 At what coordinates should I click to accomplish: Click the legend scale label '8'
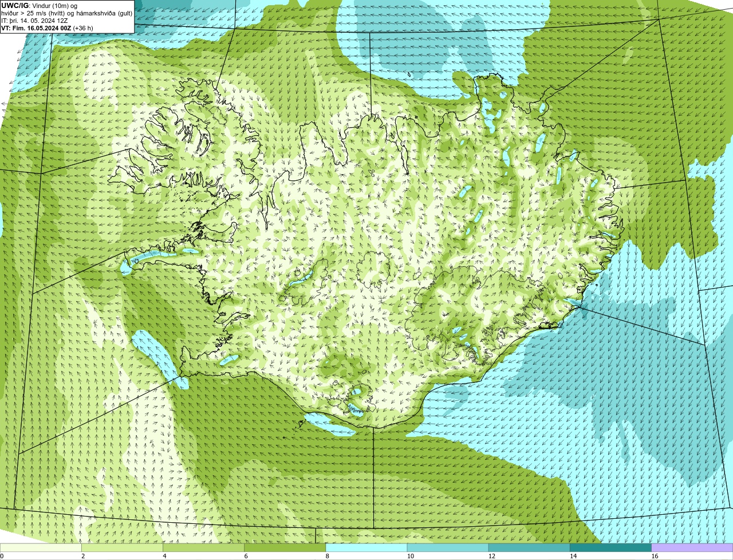pos(328,556)
